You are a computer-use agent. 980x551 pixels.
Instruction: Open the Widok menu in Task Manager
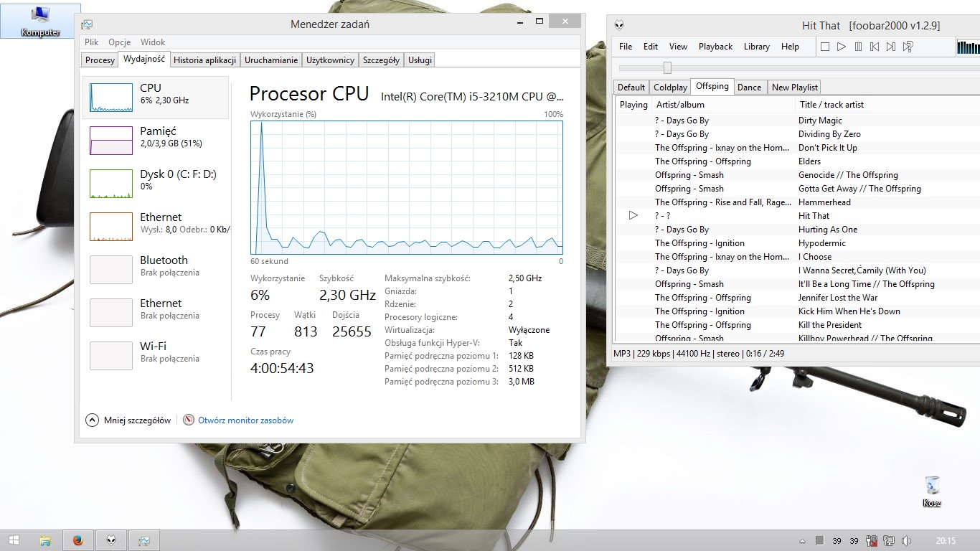pos(153,42)
